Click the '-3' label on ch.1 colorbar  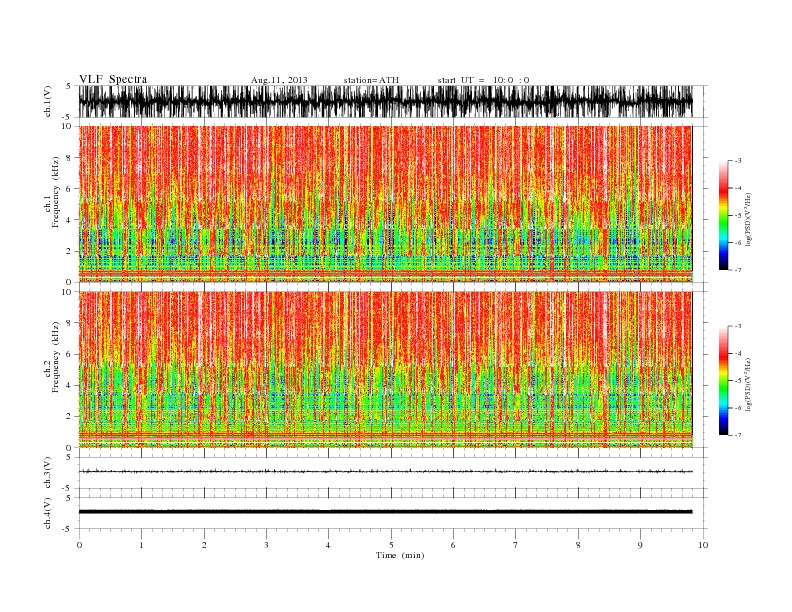(737, 161)
